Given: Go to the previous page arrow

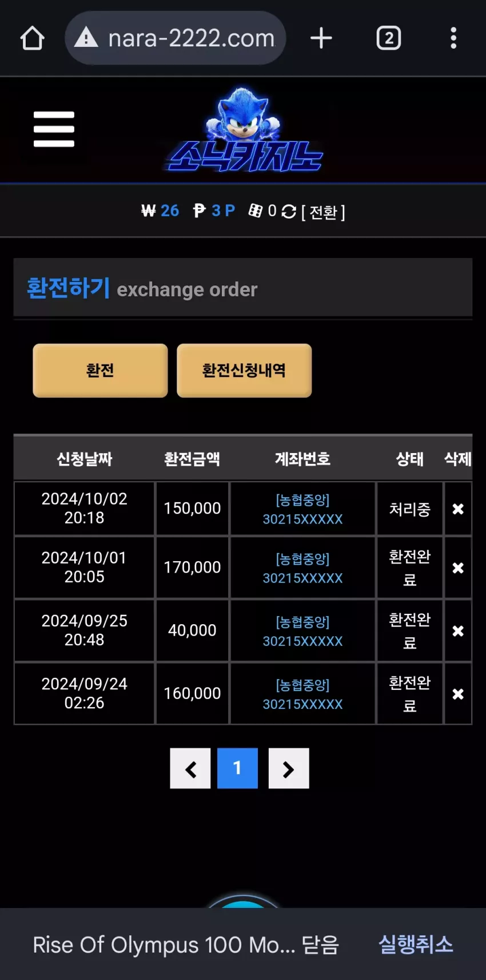Looking at the screenshot, I should click(x=190, y=768).
